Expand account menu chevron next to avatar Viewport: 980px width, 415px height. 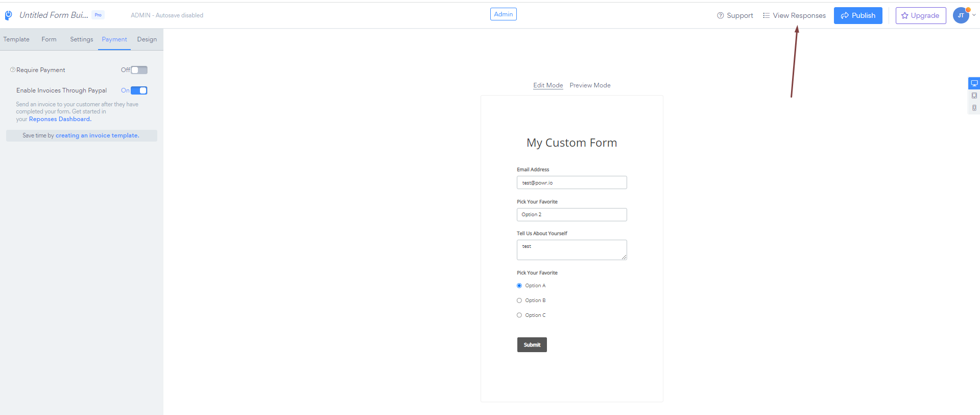click(974, 15)
